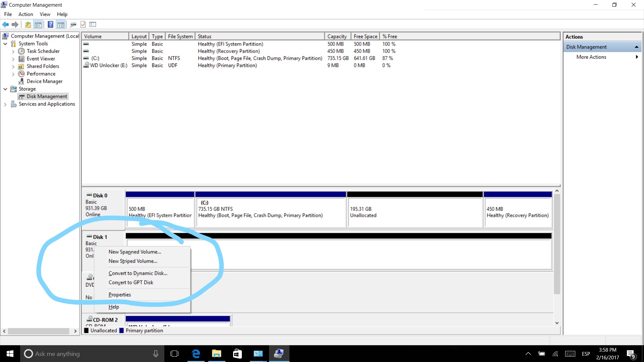Screen dimensions: 644x362
Task: Click the Back arrow toolbar icon
Action: tap(5, 24)
